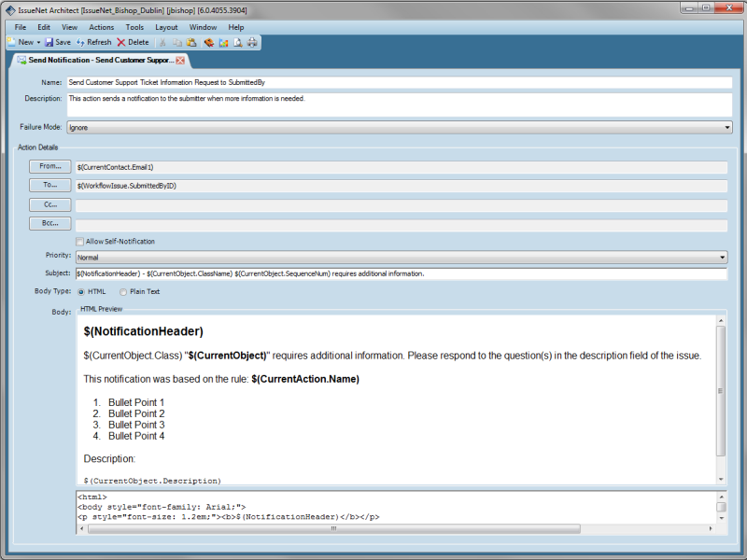Open Print Preview magnifier icon
The height and width of the screenshot is (560, 747).
(x=238, y=42)
